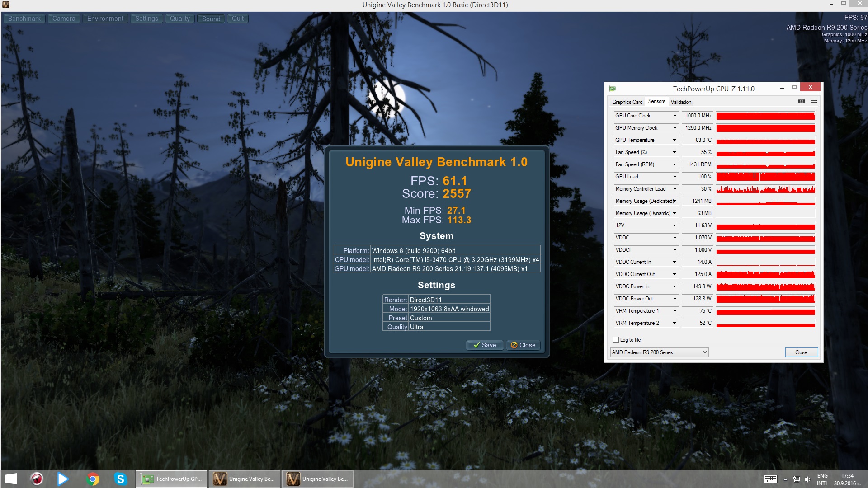868x488 pixels.
Task: Open Google Chrome from taskbar
Action: 93,479
